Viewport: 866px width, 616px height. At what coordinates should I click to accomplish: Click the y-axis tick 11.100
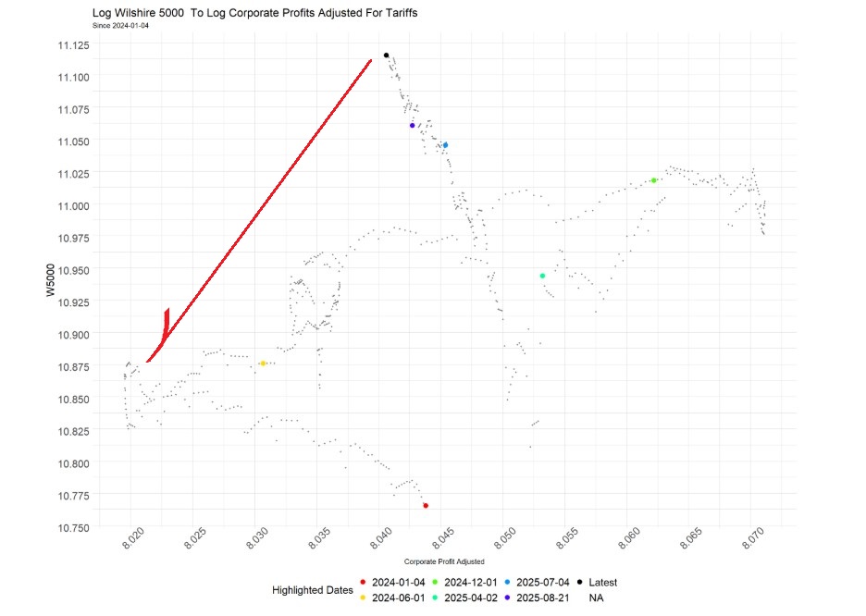tap(73, 78)
